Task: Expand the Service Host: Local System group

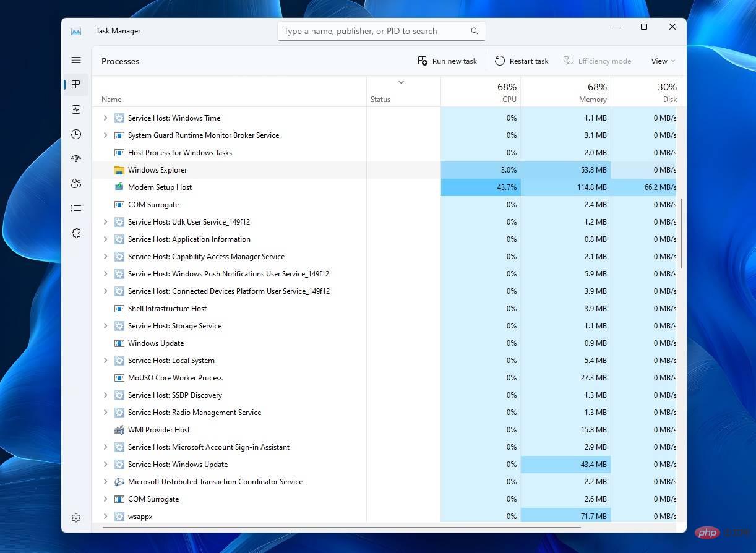Action: 105,360
